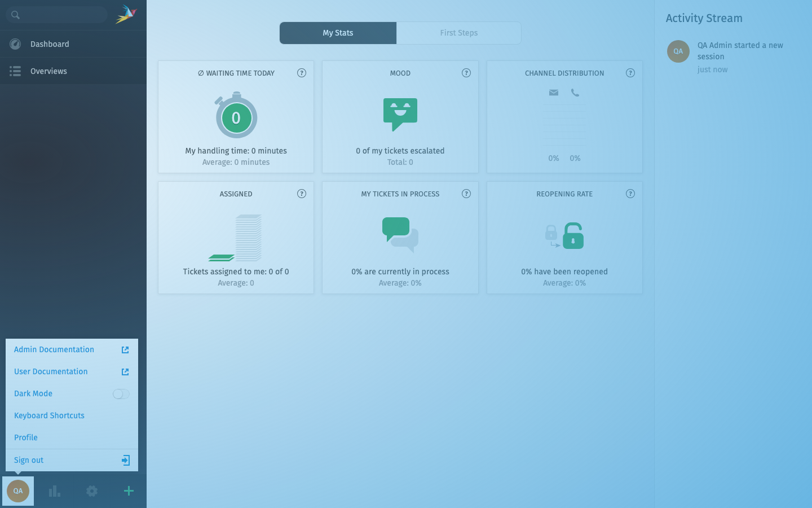This screenshot has width=812, height=508.
Task: Click User Documentation external link icon
Action: click(x=125, y=372)
